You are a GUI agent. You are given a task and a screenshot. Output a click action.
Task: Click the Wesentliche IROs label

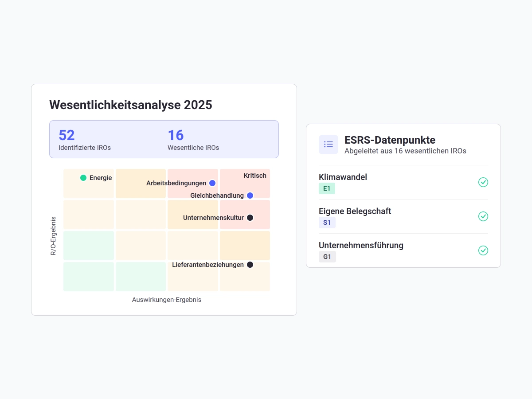(193, 148)
